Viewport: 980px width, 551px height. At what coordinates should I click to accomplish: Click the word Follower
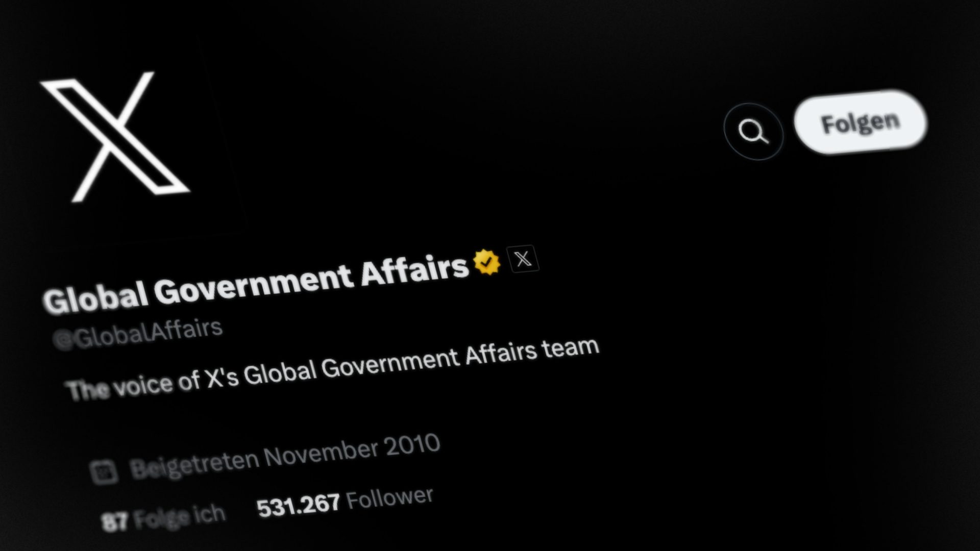point(389,498)
